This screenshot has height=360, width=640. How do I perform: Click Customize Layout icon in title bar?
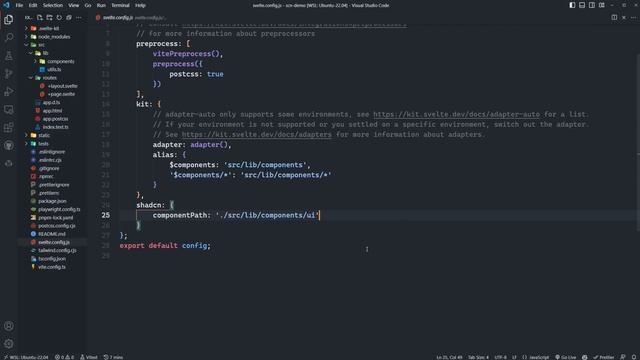[602, 5]
